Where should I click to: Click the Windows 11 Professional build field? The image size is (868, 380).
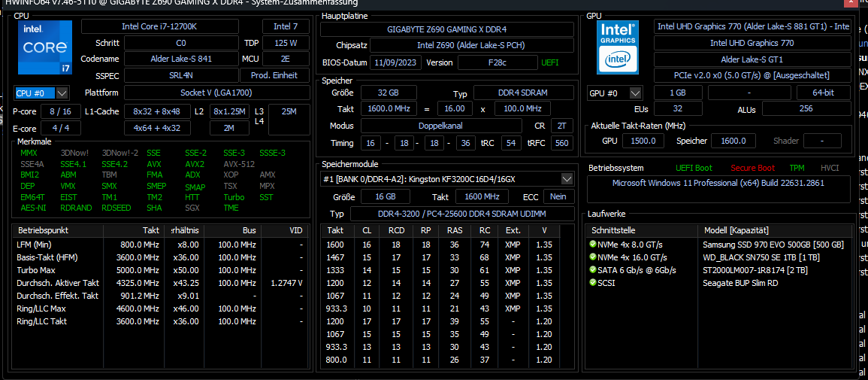(718, 188)
